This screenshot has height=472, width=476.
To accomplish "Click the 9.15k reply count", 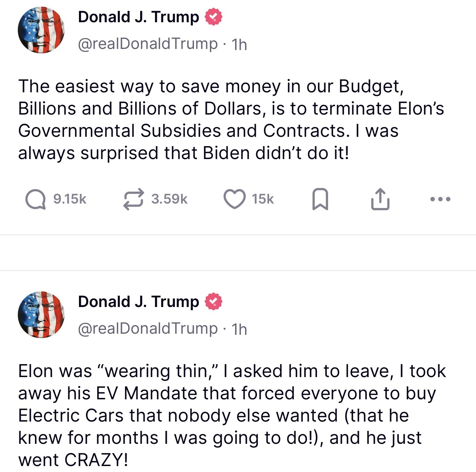I will pos(70,199).
